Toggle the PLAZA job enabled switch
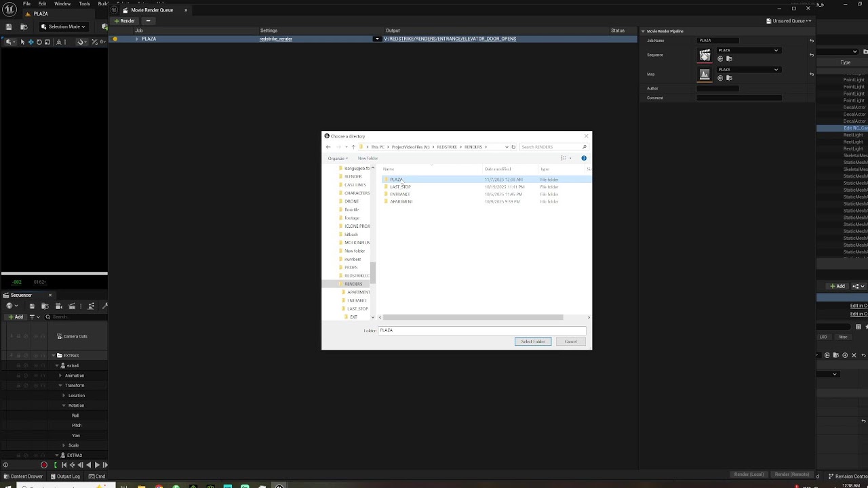The width and height of the screenshot is (868, 488). [115, 39]
